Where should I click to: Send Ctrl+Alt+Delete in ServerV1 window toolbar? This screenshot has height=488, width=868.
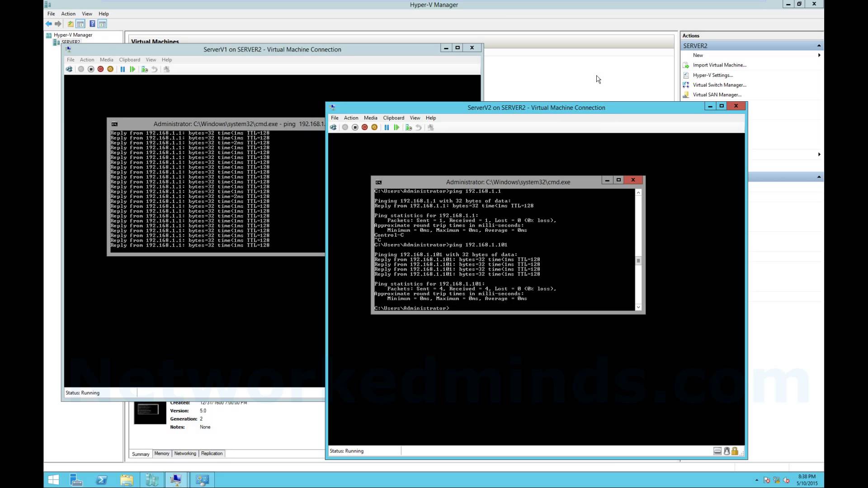(69, 69)
